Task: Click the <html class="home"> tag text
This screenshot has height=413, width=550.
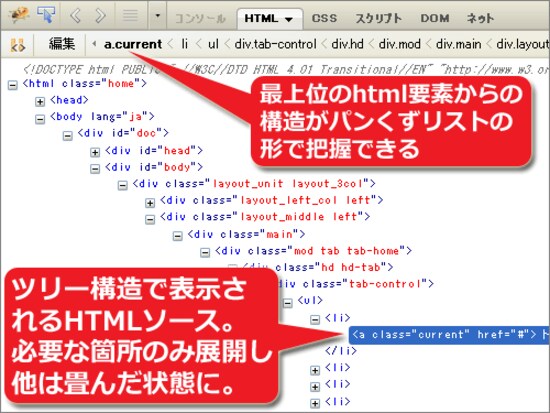Action: pos(84,84)
